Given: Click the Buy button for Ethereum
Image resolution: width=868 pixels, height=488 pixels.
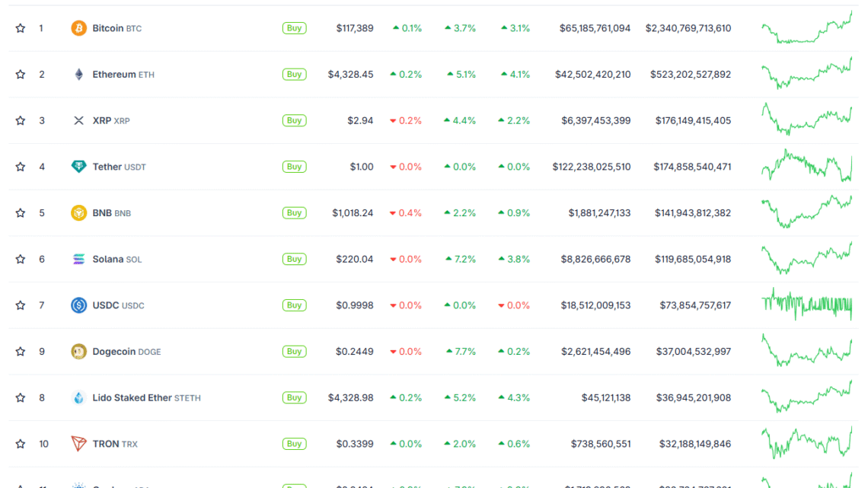Looking at the screenshot, I should [x=294, y=74].
